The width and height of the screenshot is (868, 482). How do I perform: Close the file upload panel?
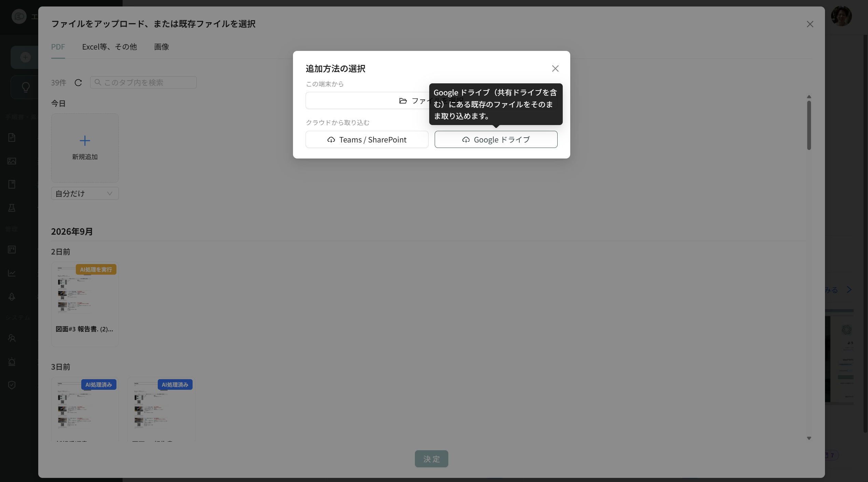click(810, 24)
